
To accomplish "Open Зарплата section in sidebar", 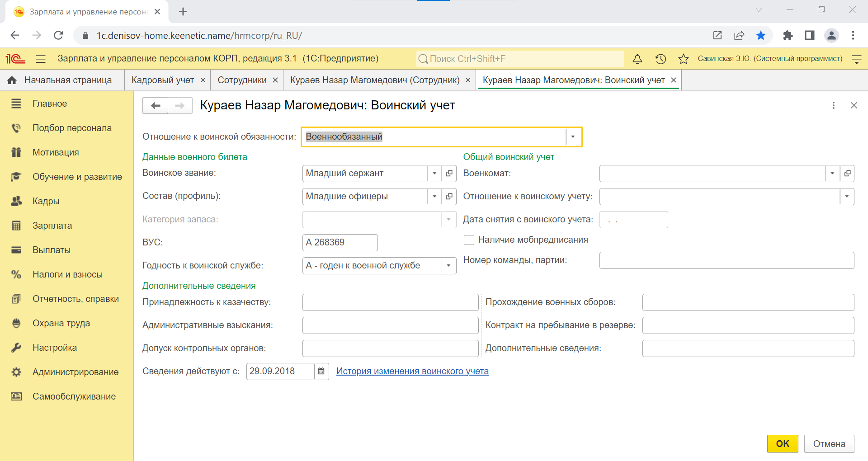I will [x=52, y=226].
